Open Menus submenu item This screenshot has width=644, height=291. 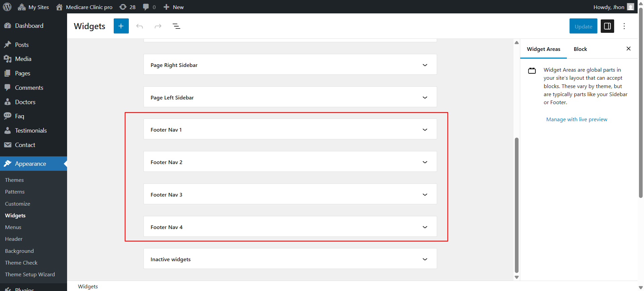pos(13,227)
